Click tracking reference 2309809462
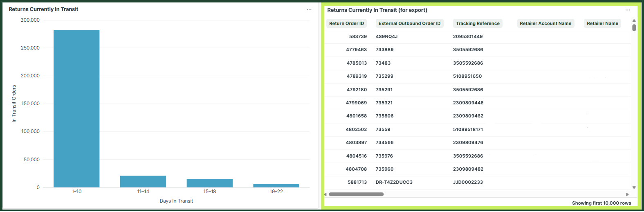Image resolution: width=644 pixels, height=212 pixels. click(468, 116)
